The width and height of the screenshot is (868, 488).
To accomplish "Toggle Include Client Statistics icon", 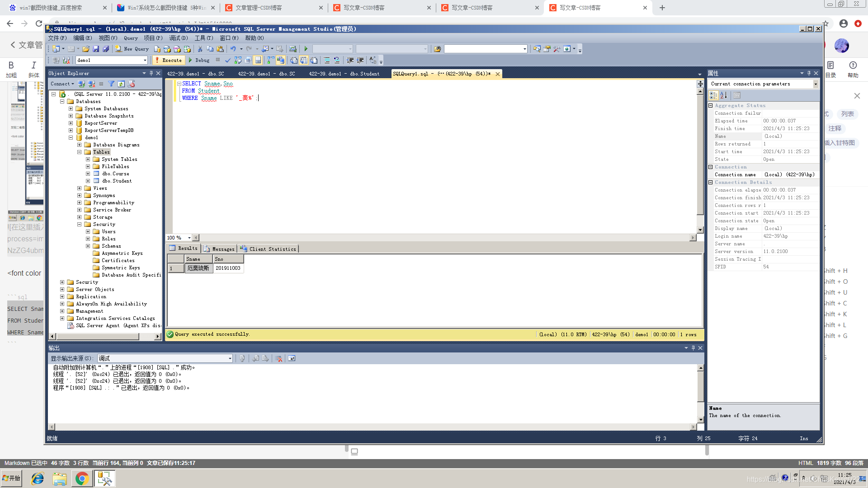I will 281,60.
